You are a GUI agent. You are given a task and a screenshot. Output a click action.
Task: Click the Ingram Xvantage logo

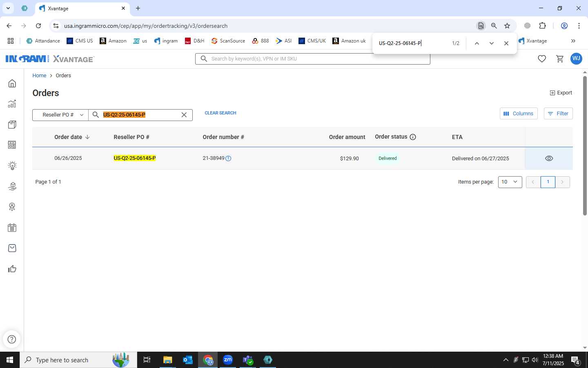[50, 59]
